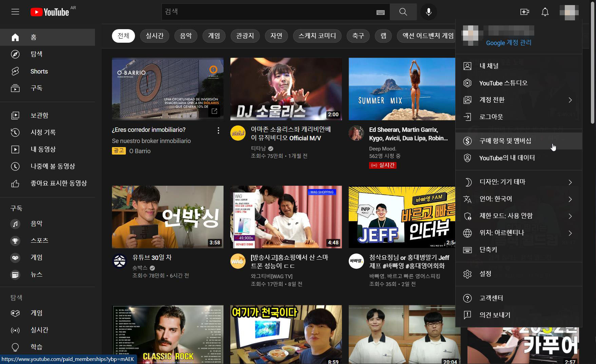
Task: Open 구독 in top sidebar section
Action: (47, 88)
